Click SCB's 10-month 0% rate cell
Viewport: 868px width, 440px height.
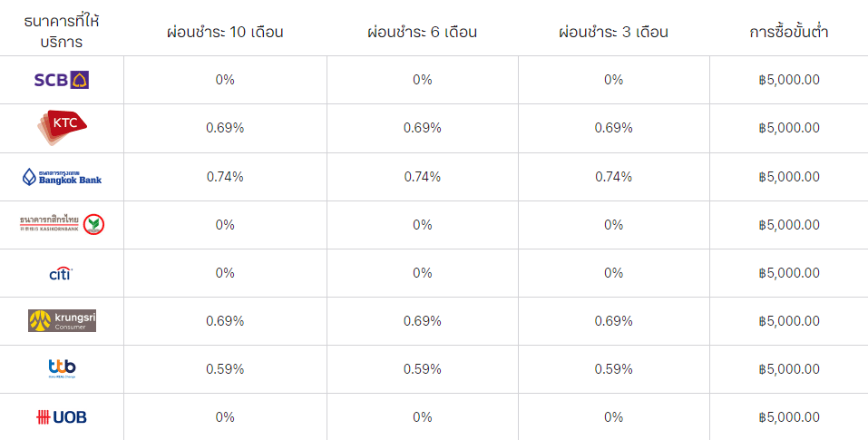(225, 80)
